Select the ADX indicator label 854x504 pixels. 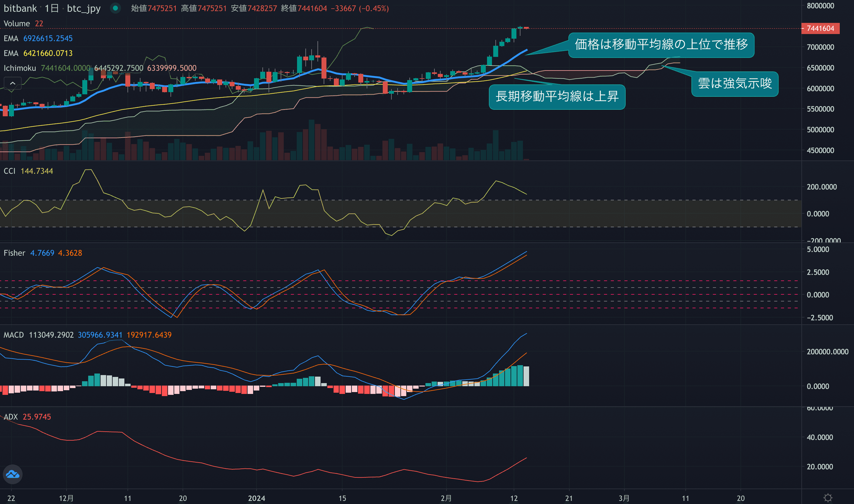(x=11, y=417)
